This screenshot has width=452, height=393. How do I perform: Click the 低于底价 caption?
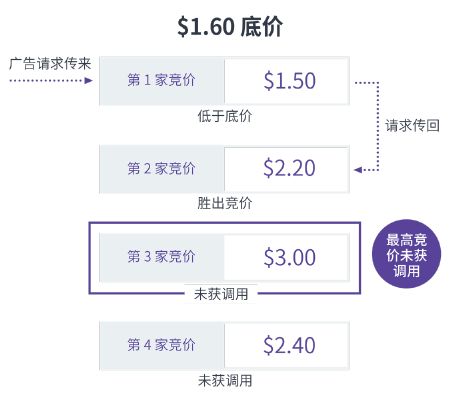click(x=225, y=116)
